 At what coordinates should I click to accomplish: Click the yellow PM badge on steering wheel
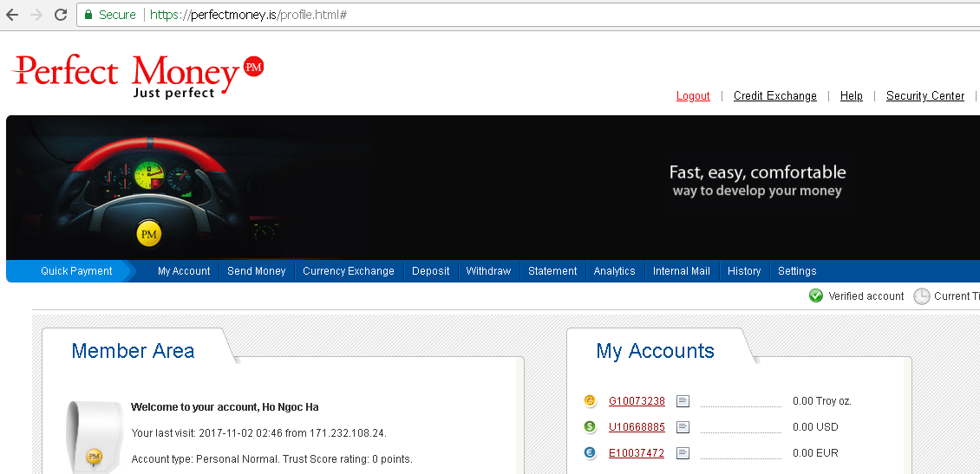[x=149, y=234]
